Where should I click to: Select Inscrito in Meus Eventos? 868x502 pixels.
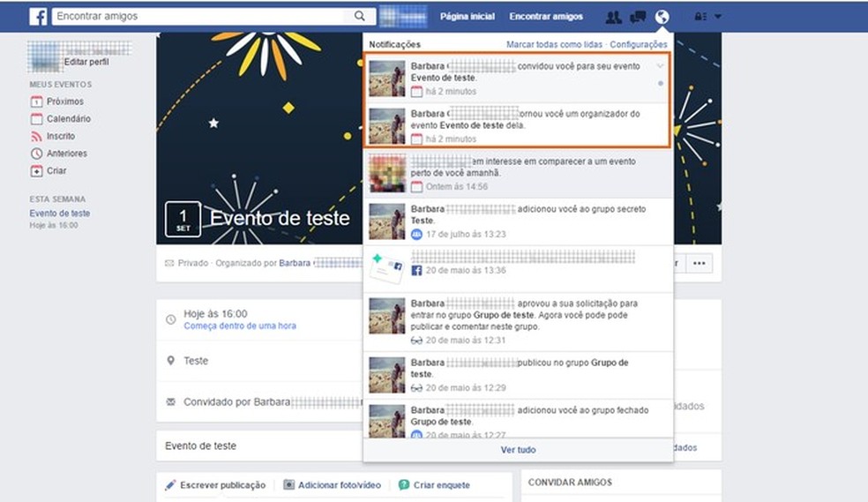[x=60, y=136]
